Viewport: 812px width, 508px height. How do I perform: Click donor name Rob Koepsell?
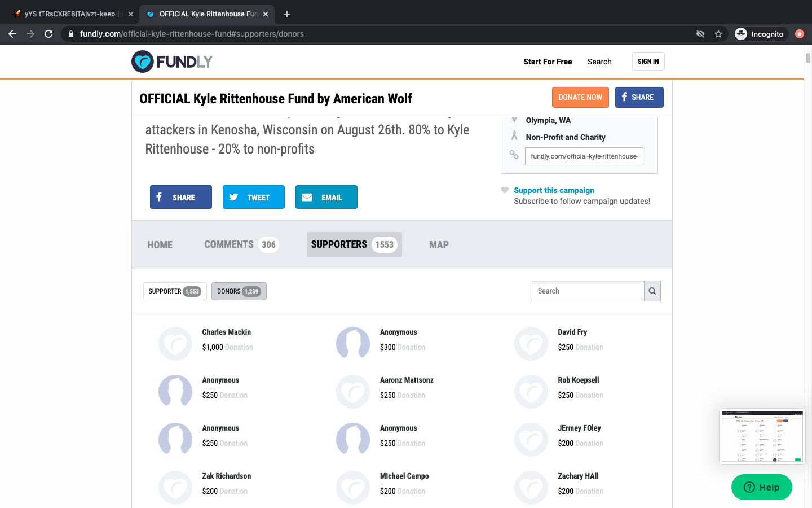[579, 380]
